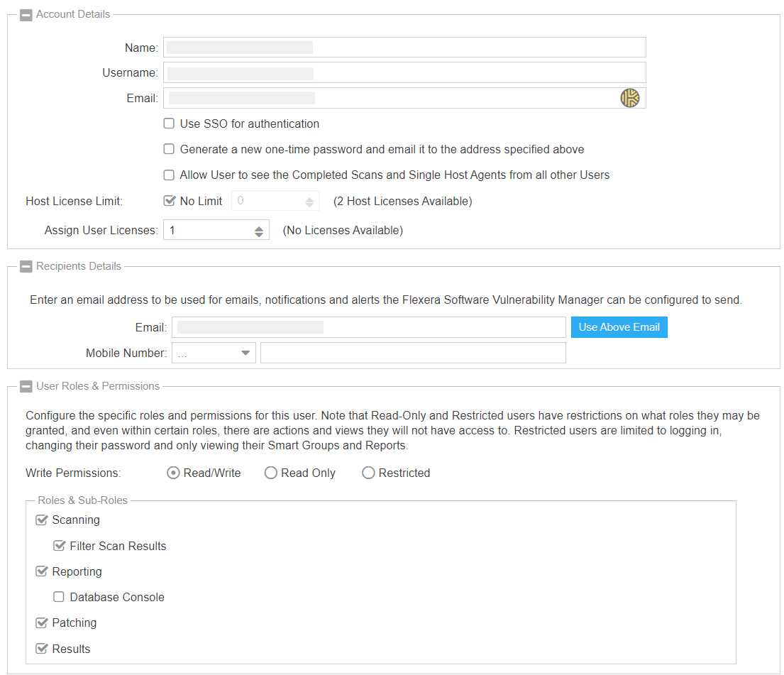Toggle the Filter Scan Results sub-role
784x675 pixels.
click(x=59, y=546)
